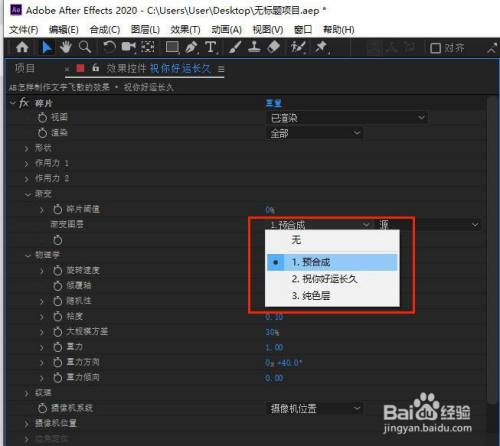Click the After Effects app icon in title bar

point(16,10)
